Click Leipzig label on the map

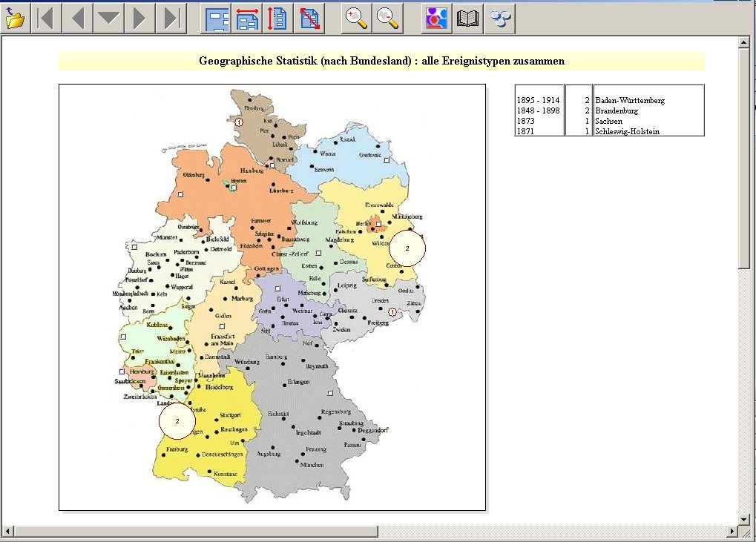point(347,285)
